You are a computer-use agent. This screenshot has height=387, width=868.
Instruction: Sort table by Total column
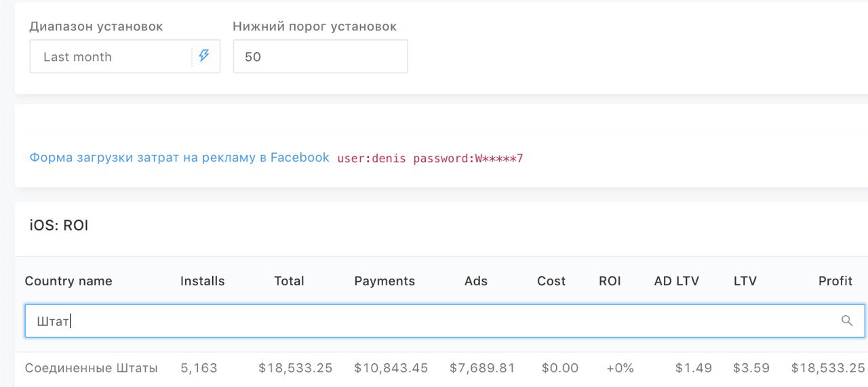tap(289, 281)
